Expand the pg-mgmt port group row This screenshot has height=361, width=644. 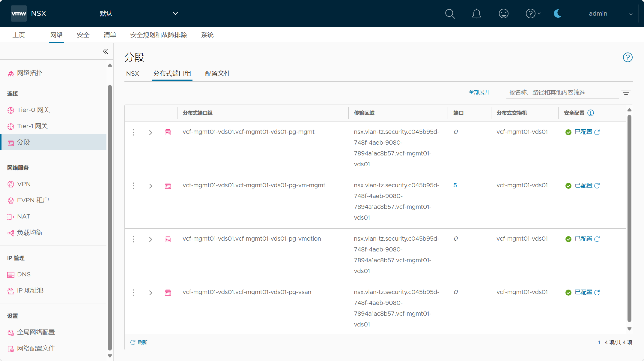151,133
